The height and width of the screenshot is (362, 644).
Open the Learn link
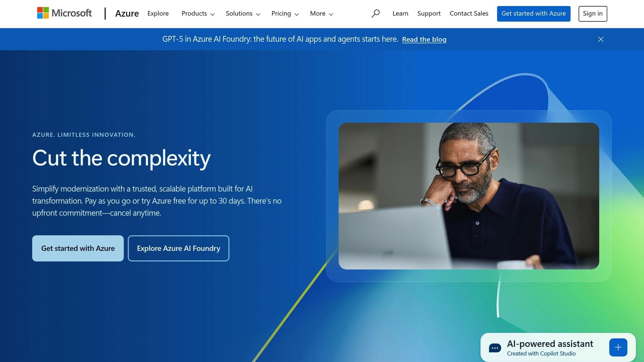click(400, 14)
